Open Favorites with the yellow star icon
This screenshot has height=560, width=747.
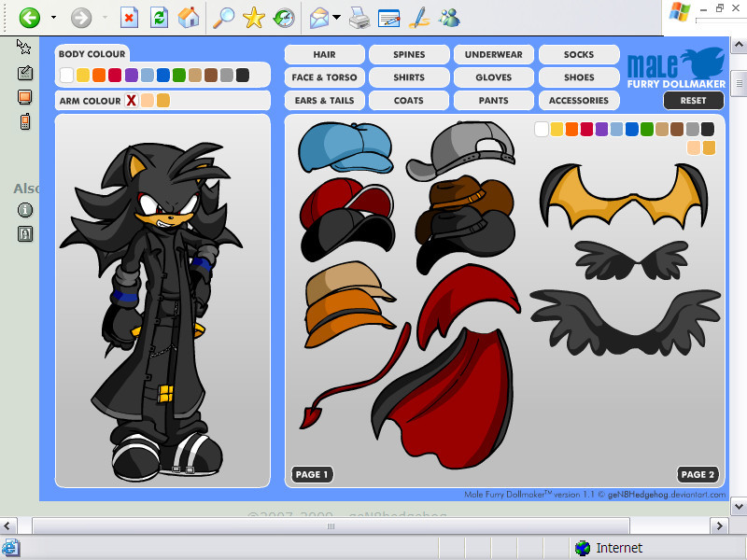click(253, 18)
